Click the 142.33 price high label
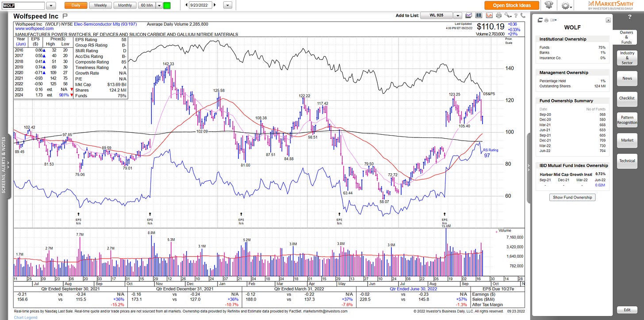Viewport: 644px width, 320px height. tap(168, 64)
